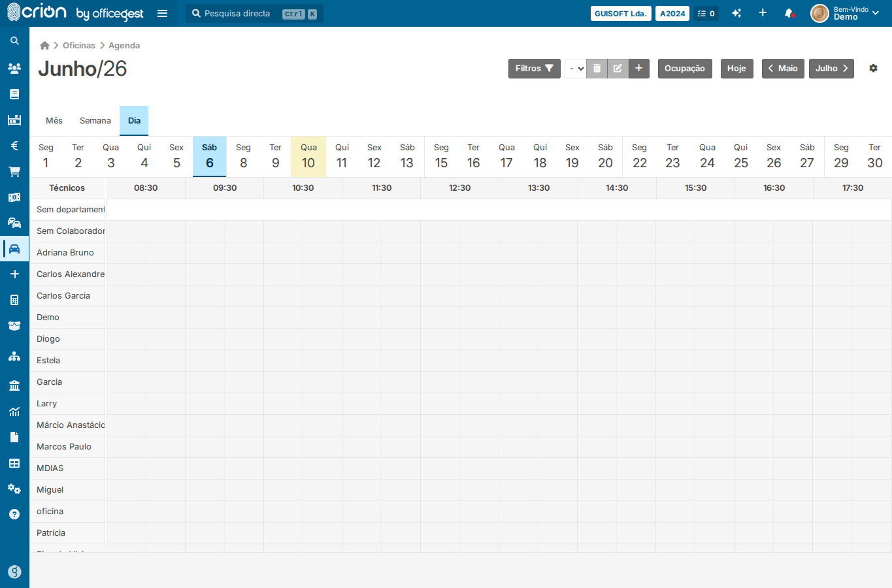Open the two-cars sidebar icon

point(14,223)
